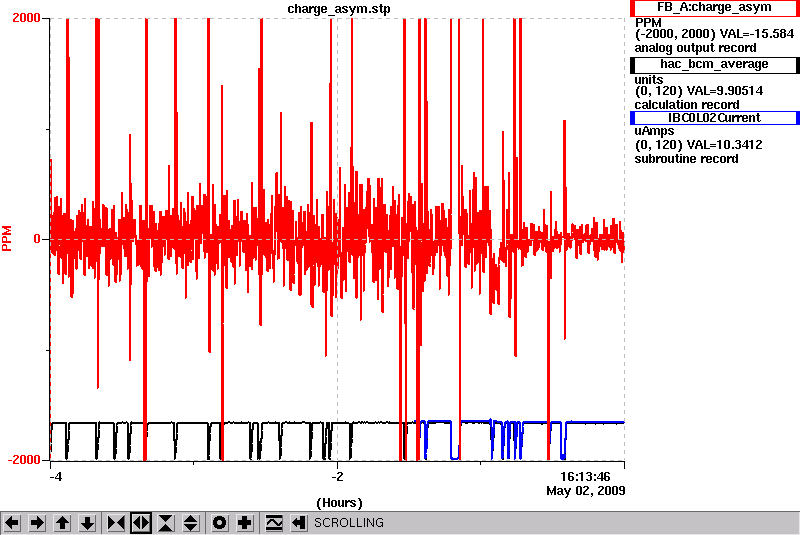
Task: Compress vertical axis with hourglass-shaped icon
Action: (166, 523)
